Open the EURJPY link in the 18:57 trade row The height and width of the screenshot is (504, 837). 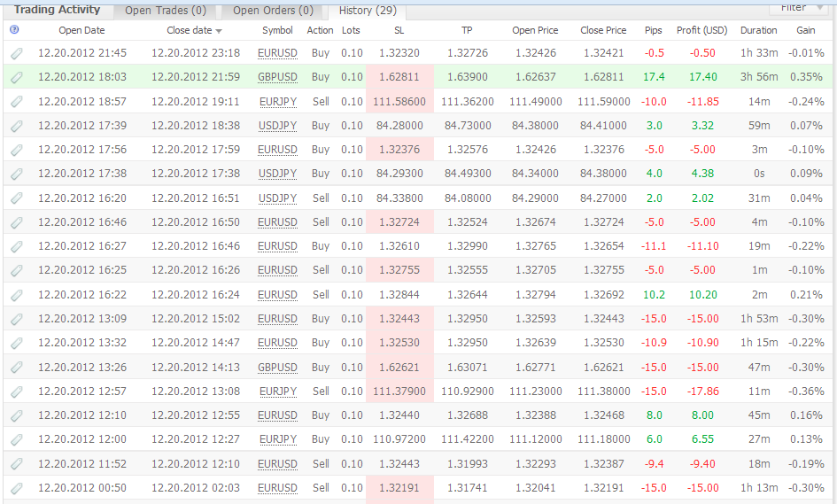(278, 102)
